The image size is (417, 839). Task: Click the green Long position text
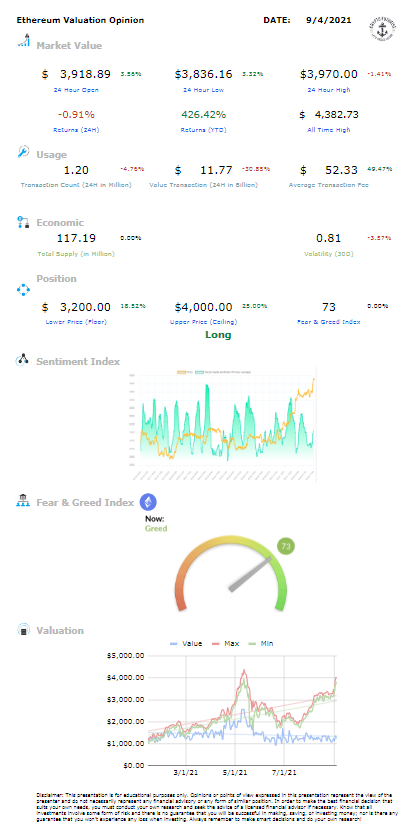point(218,335)
